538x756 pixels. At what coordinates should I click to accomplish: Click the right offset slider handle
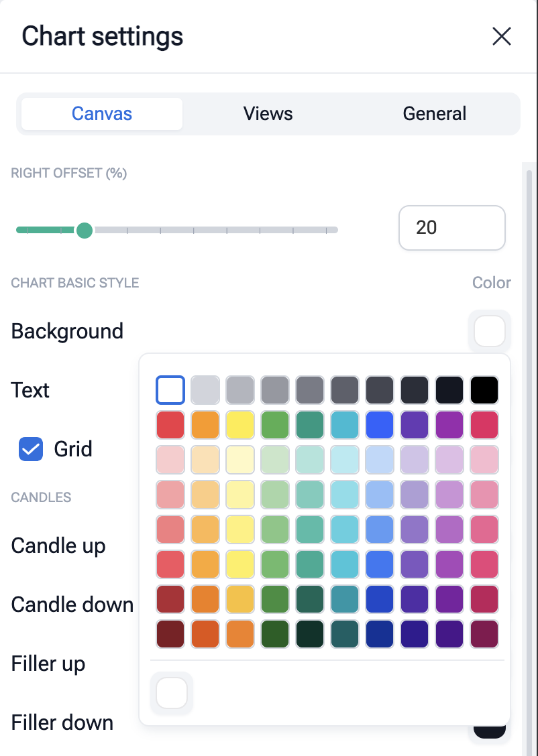click(85, 231)
